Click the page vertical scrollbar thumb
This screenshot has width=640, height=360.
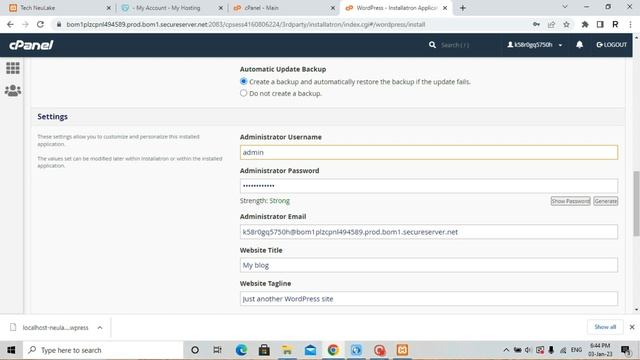point(636,203)
